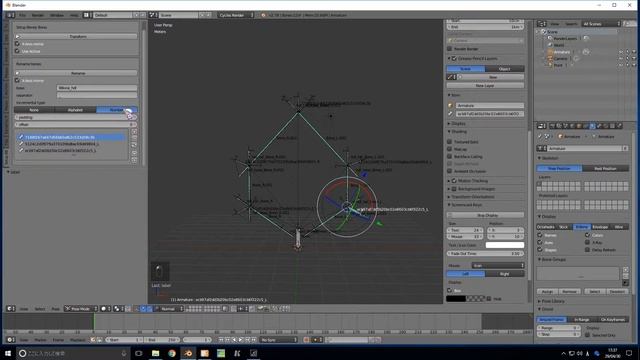Toggle the X-Ray display checkbox
Screen dimensions: 640x360
point(587,242)
